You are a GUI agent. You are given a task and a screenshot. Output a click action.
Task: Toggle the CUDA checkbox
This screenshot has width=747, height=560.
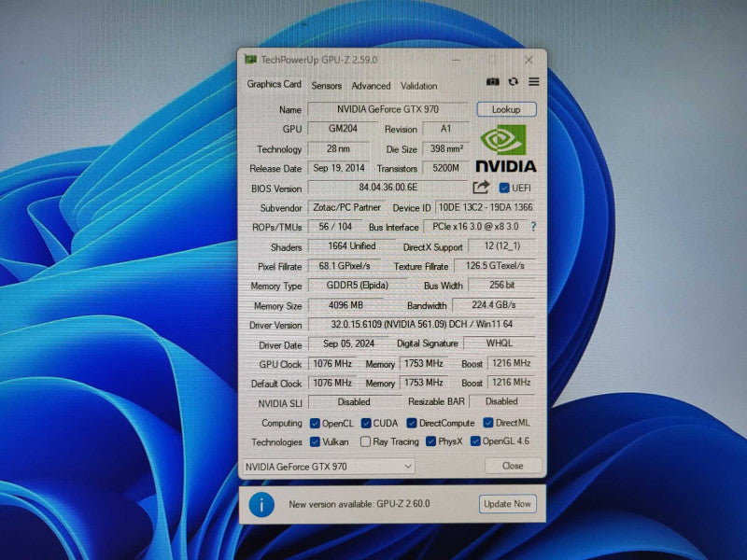(x=366, y=423)
